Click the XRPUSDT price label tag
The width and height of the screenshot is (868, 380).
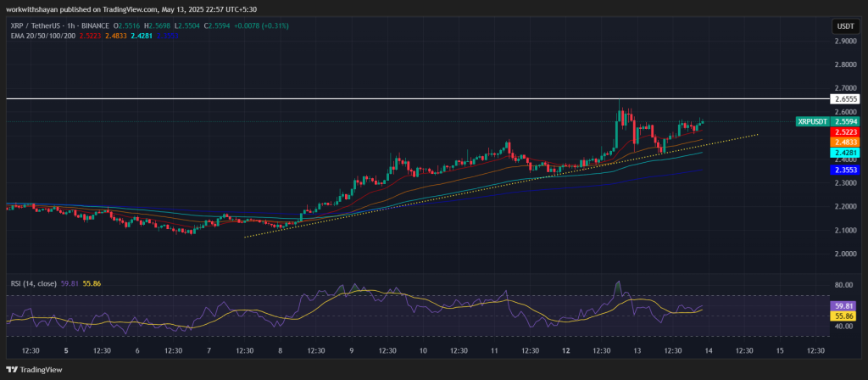click(814, 122)
